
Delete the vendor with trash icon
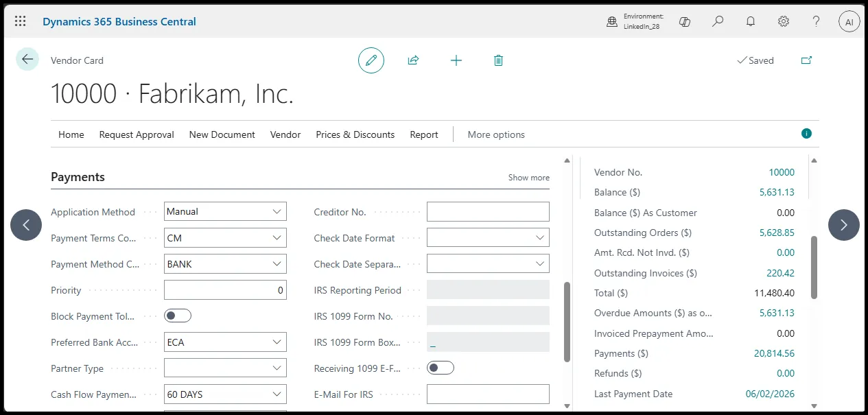[499, 60]
